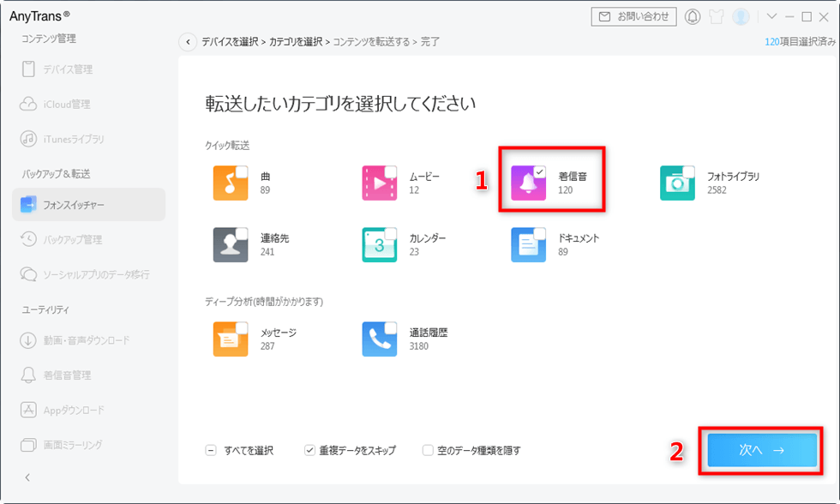Open the skin shirt icon
Image resolution: width=840 pixels, height=504 pixels.
pyautogui.click(x=717, y=16)
